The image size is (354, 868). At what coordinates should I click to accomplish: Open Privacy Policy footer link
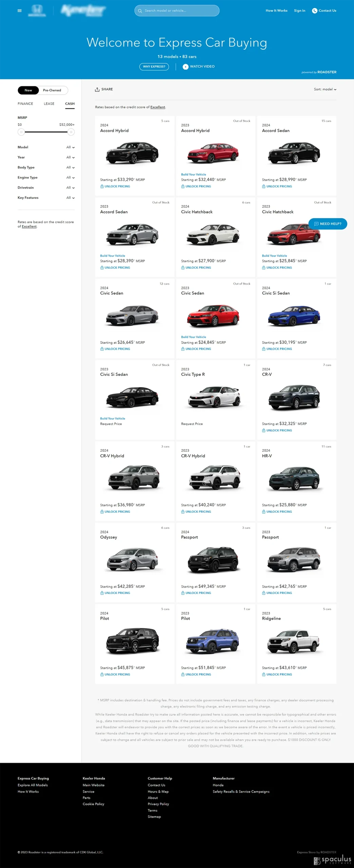(x=158, y=804)
